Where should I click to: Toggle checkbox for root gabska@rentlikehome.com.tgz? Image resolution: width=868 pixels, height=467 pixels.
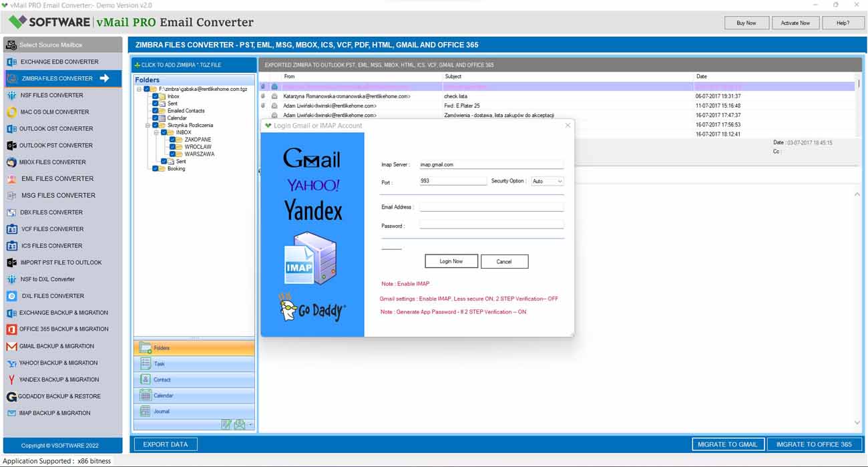pos(147,89)
